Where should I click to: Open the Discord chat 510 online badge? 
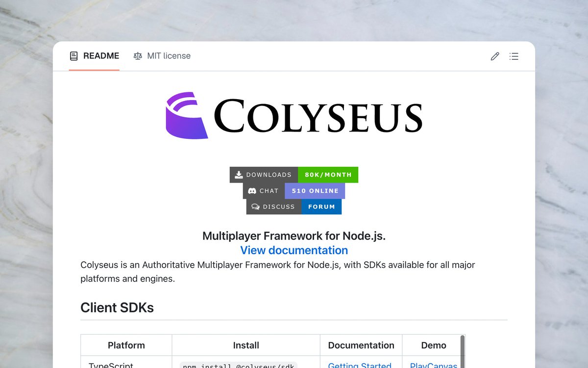click(x=294, y=191)
